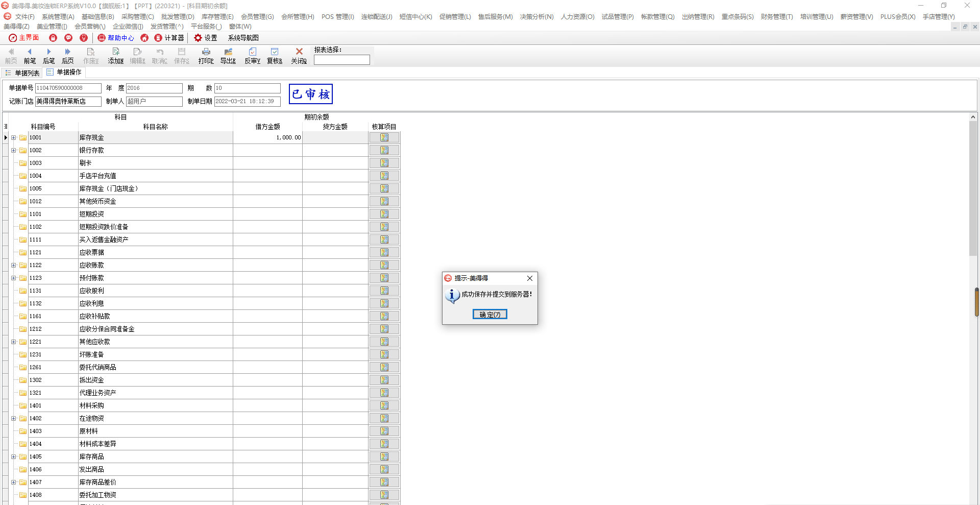Screen dimensions: 980x505
Task: Select row text 买入返售金融资产
Action: click(104, 239)
